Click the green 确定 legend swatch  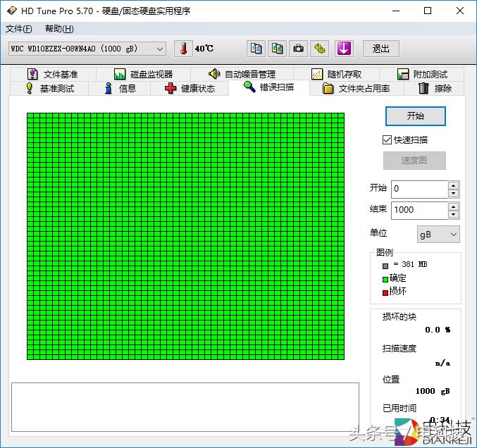[x=385, y=279]
